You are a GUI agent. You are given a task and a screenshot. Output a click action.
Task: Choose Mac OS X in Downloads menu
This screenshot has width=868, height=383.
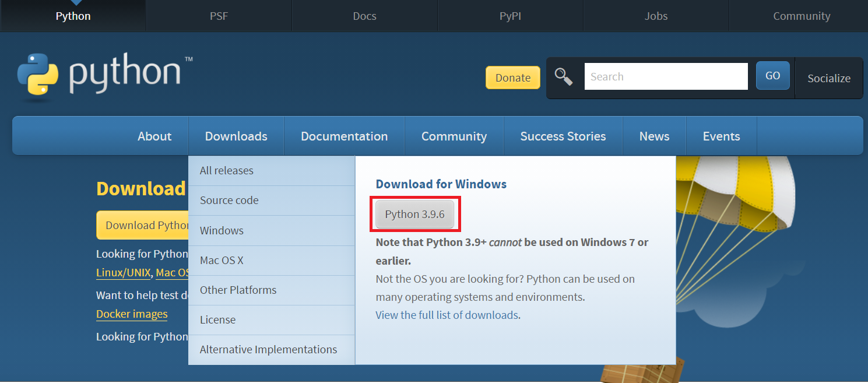tap(272, 261)
